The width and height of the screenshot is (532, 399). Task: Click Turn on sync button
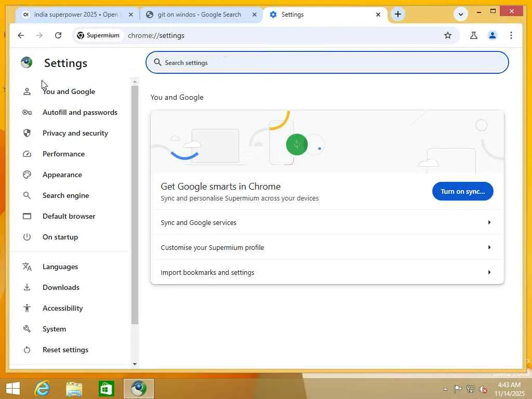click(x=462, y=191)
